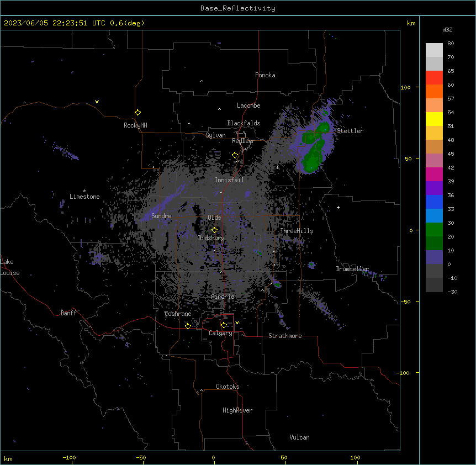Click the Blackfalds map label

pos(244,123)
